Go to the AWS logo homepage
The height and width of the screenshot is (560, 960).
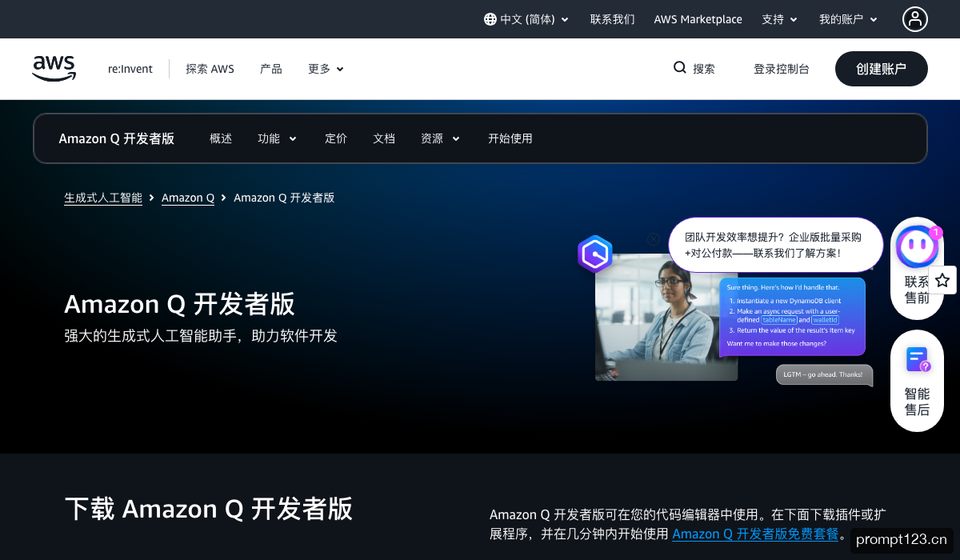click(x=54, y=69)
